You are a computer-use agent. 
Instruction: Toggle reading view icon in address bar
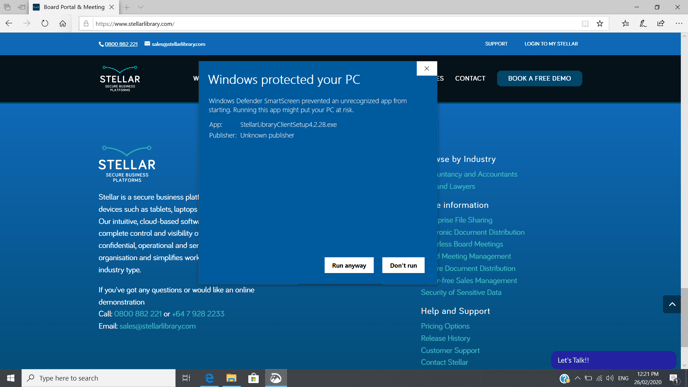(x=585, y=24)
